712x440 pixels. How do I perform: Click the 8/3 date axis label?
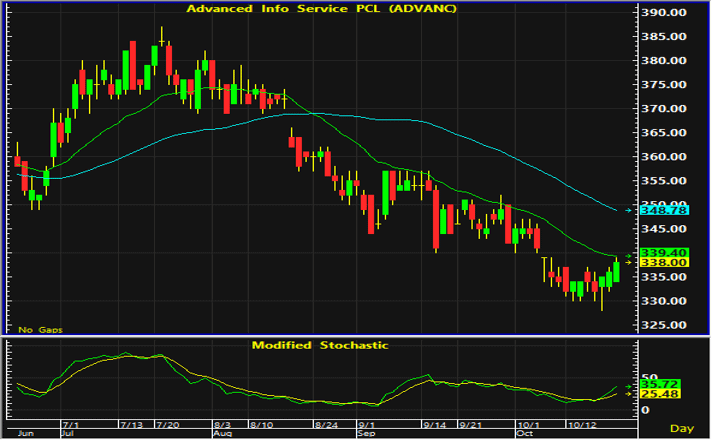[222, 425]
